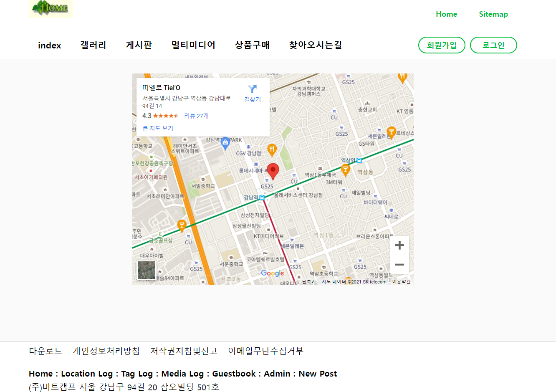Click the 롯데시네마 map label
The width and height of the screenshot is (556, 392).
point(253,170)
